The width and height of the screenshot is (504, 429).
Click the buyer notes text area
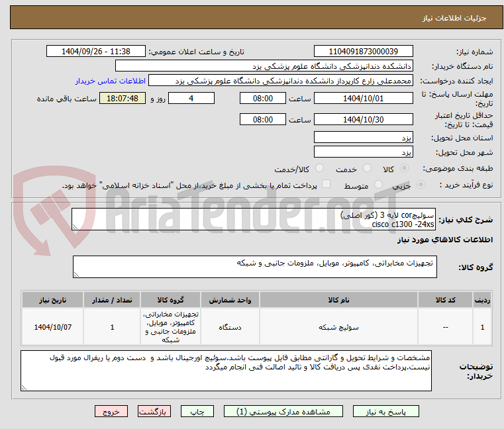pos(227,371)
